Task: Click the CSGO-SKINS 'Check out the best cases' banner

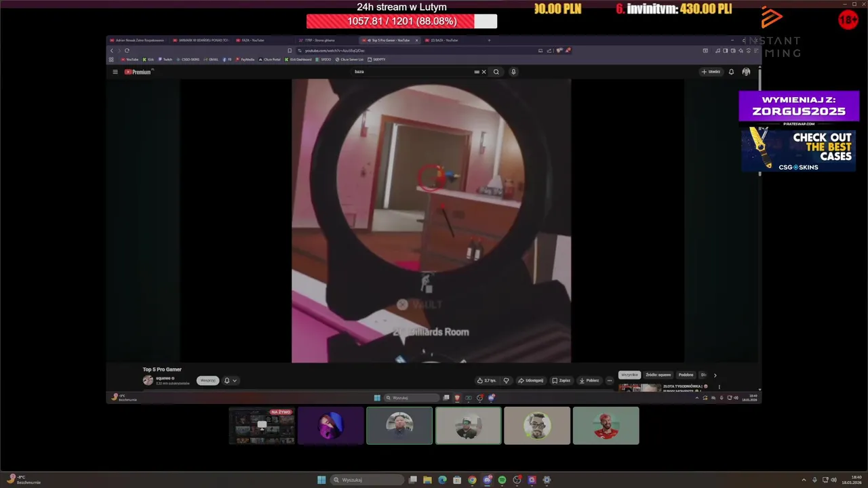Action: tap(799, 150)
